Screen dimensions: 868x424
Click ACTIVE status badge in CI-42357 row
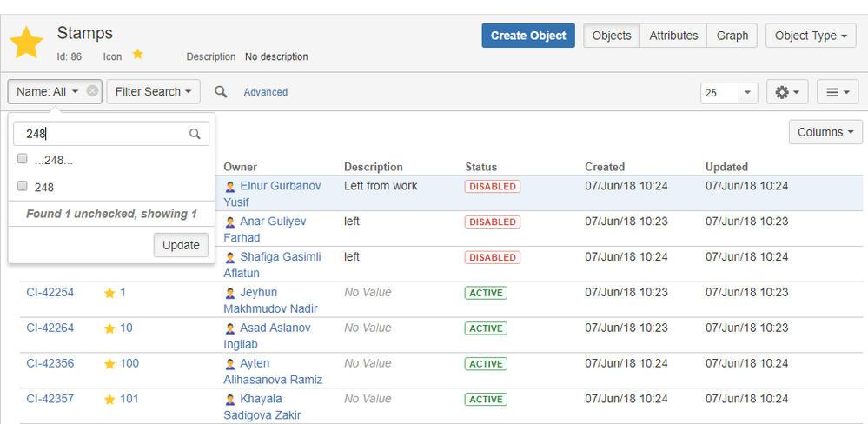click(486, 399)
